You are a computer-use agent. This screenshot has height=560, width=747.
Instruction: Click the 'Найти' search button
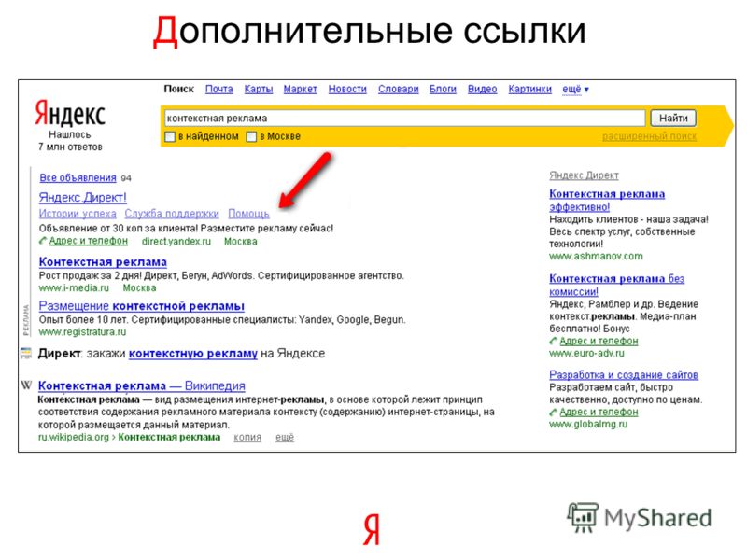(x=673, y=119)
